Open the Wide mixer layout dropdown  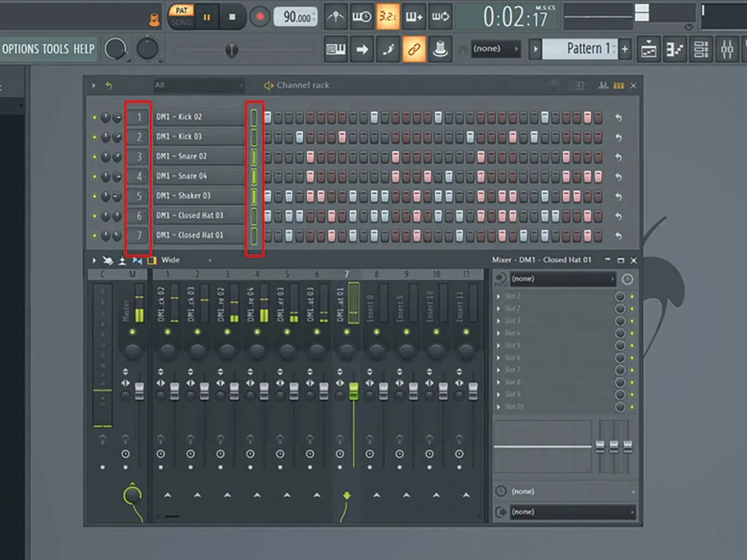click(186, 260)
